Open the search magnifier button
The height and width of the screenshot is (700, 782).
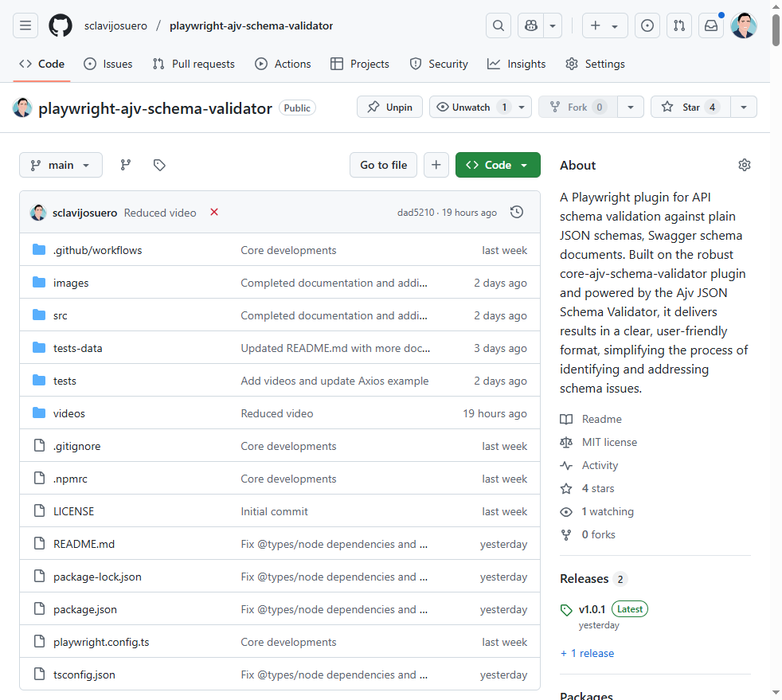tap(499, 25)
